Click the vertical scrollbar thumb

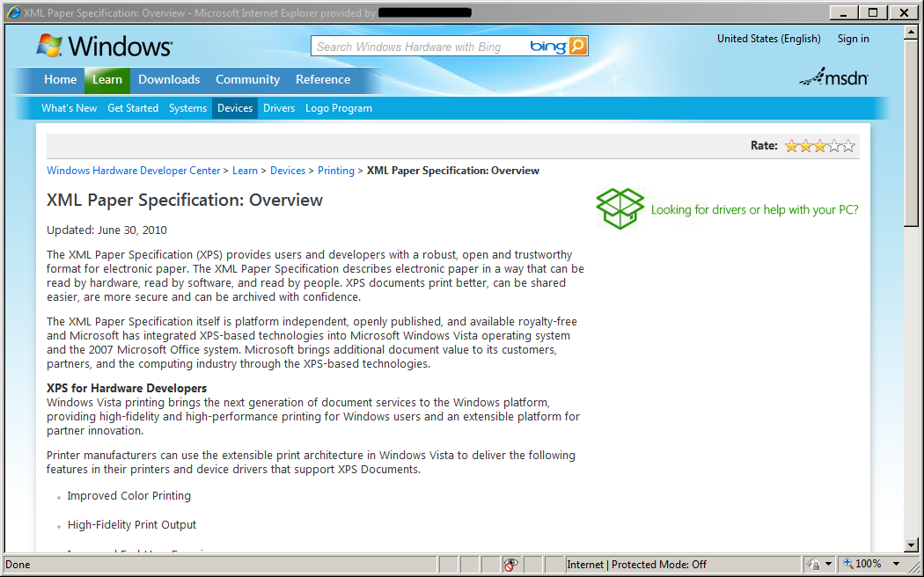911,133
